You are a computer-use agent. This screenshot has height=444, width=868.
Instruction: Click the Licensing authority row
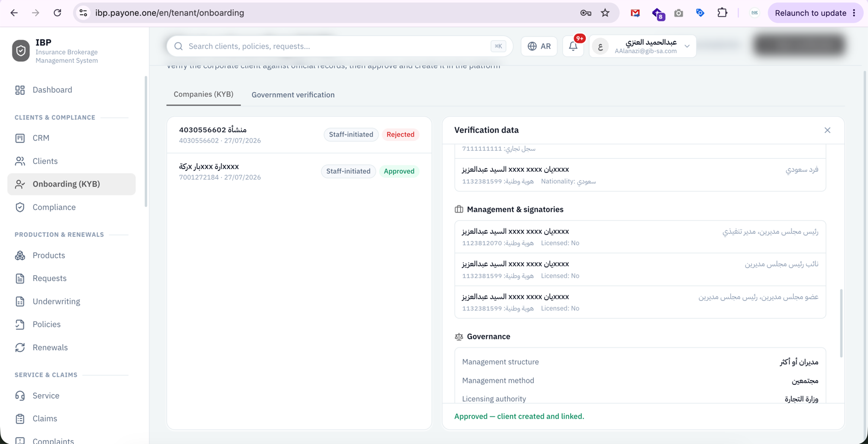pyautogui.click(x=640, y=399)
